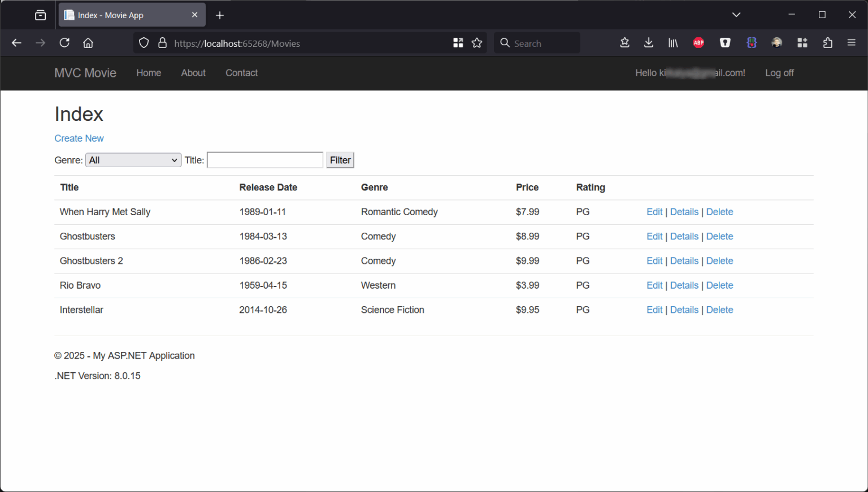Open the Downloads icon
The width and height of the screenshot is (868, 492).
click(648, 42)
